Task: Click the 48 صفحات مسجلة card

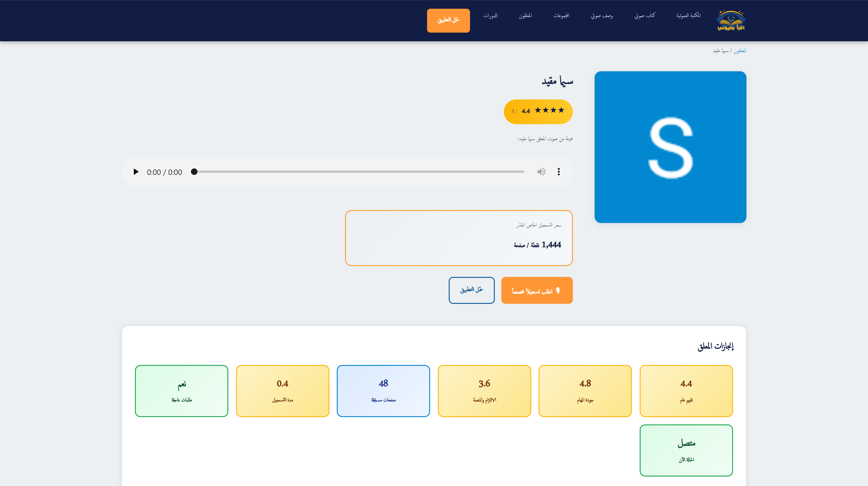Action: pos(383,391)
